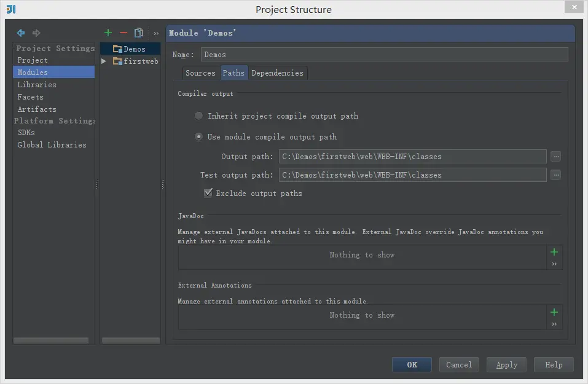The height and width of the screenshot is (384, 588).
Task: Select the Demos module in tree
Action: click(130, 49)
